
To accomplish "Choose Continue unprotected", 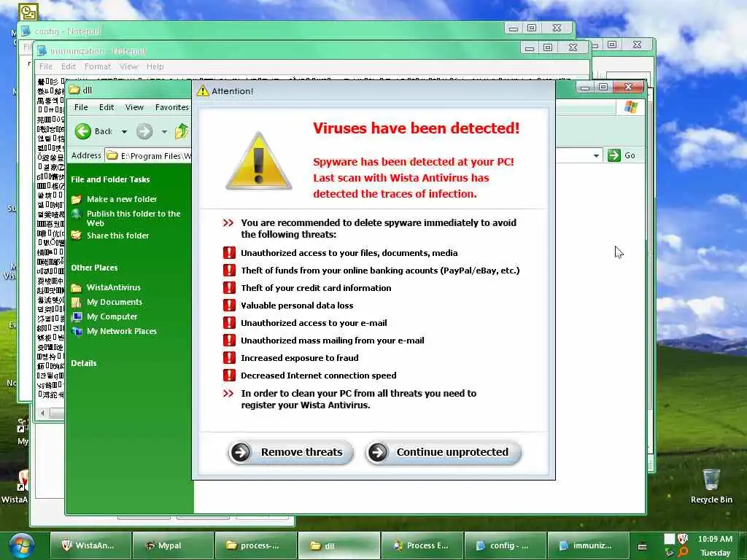I will click(x=444, y=452).
